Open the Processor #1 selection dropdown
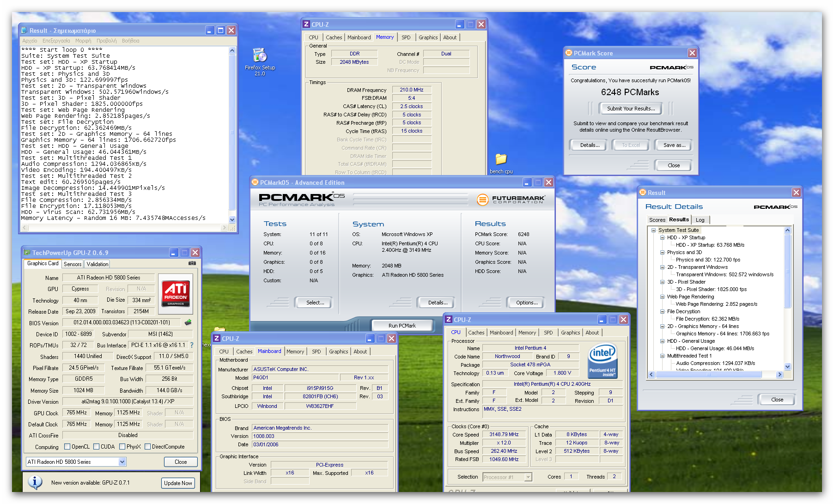834x504 pixels. (x=529, y=477)
